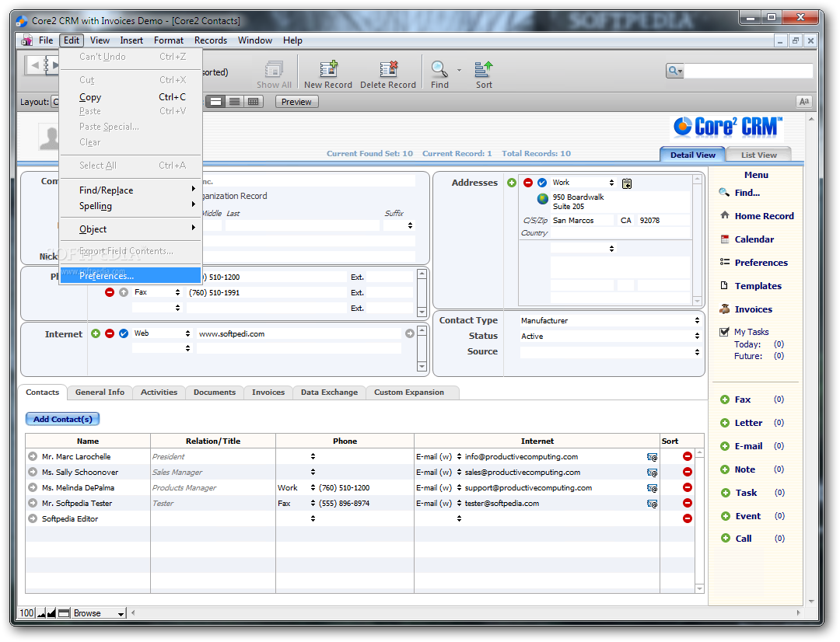Click the zoom out status bar icon
This screenshot has width=840, height=642.
(x=41, y=613)
